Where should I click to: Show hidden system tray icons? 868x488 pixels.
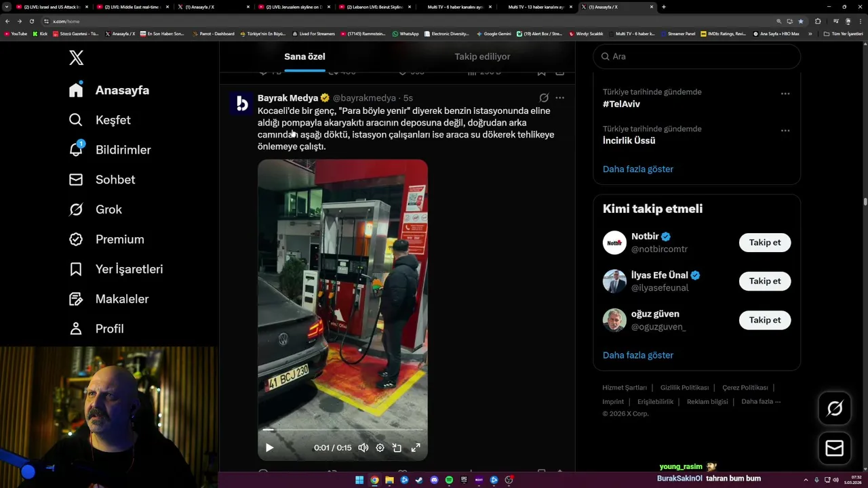(x=806, y=480)
